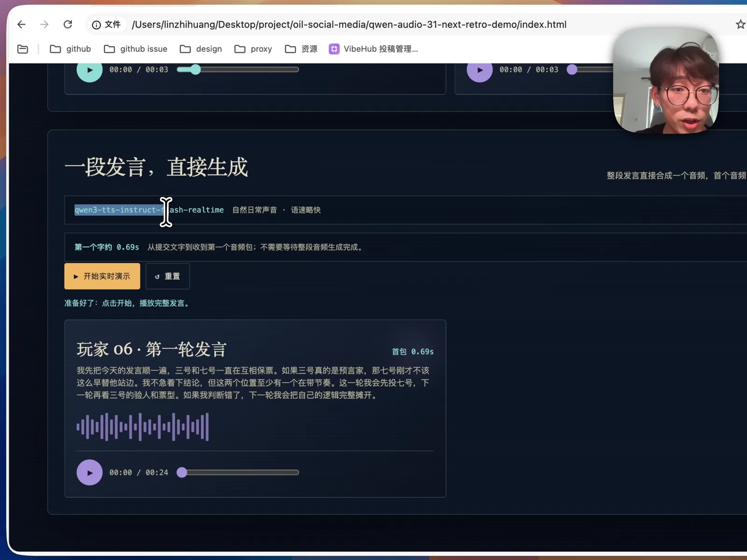Click the 玩家 06 speech paragraph text
Screen dimensions: 747x560
[253, 383]
